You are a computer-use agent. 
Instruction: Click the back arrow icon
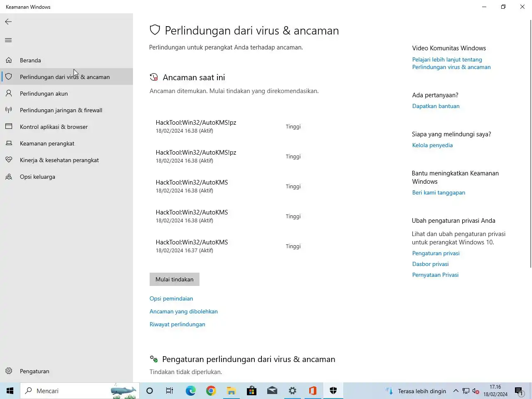(x=8, y=22)
